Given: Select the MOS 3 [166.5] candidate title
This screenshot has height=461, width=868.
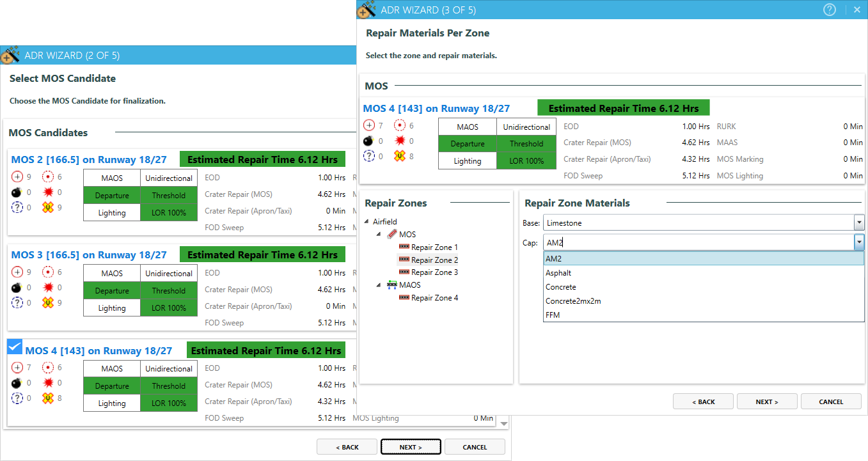Looking at the screenshot, I should [89, 255].
